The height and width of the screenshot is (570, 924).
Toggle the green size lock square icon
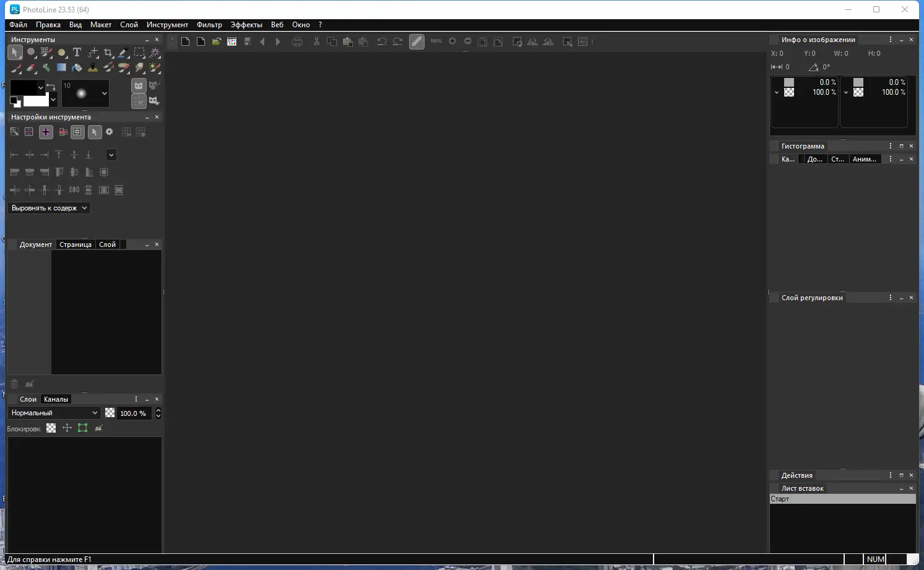point(82,428)
